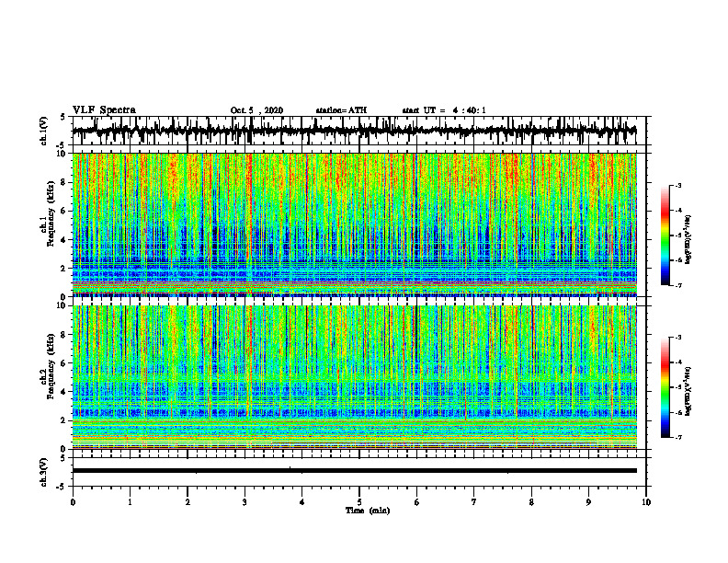This screenshot has height=563, width=728.
Task: Click the "-7" label on ch.1 color bar
Action: pyautogui.click(x=677, y=285)
